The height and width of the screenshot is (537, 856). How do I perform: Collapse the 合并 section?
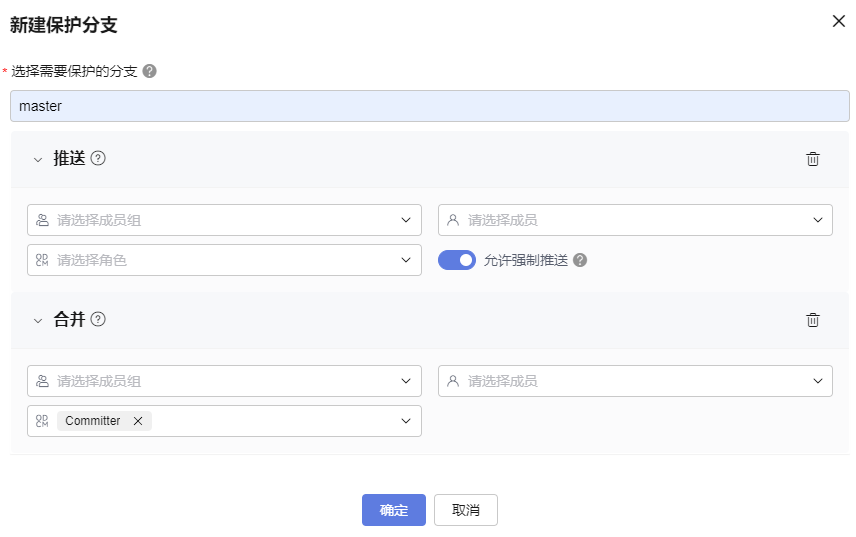pos(38,321)
